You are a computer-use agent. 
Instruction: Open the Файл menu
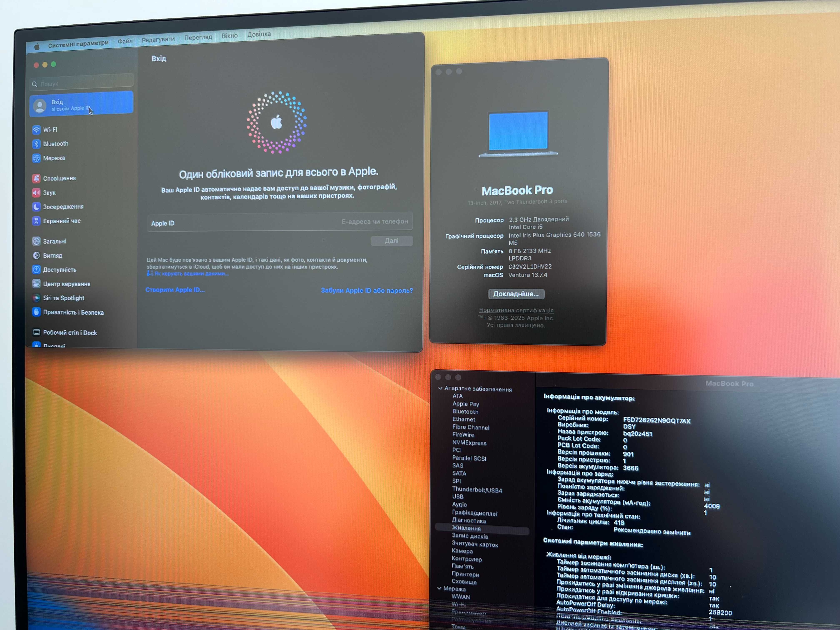[x=125, y=41]
